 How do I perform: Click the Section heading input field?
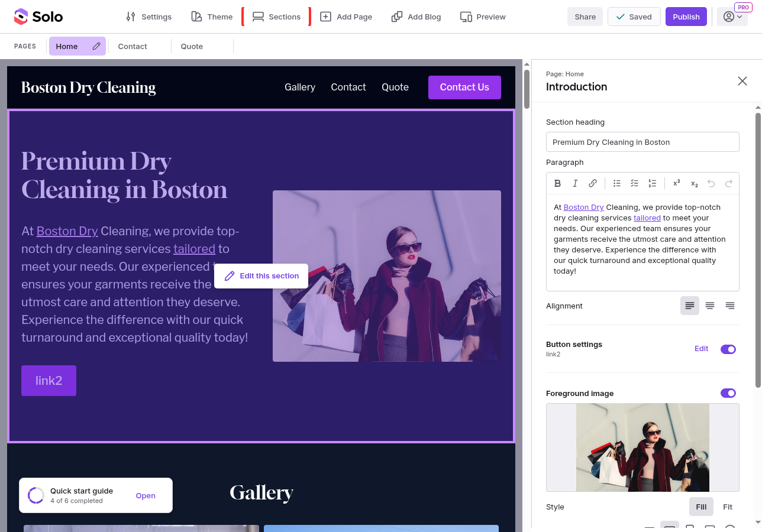click(642, 142)
